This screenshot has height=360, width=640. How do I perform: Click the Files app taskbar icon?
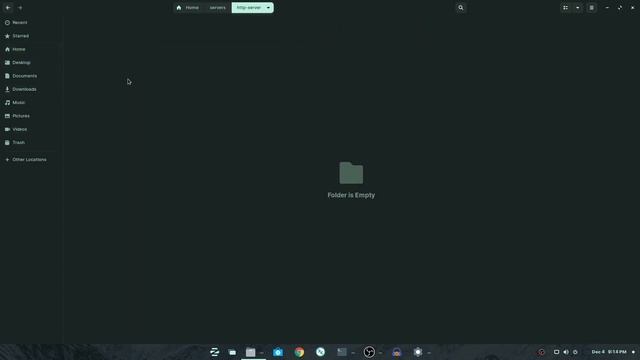[x=251, y=352]
